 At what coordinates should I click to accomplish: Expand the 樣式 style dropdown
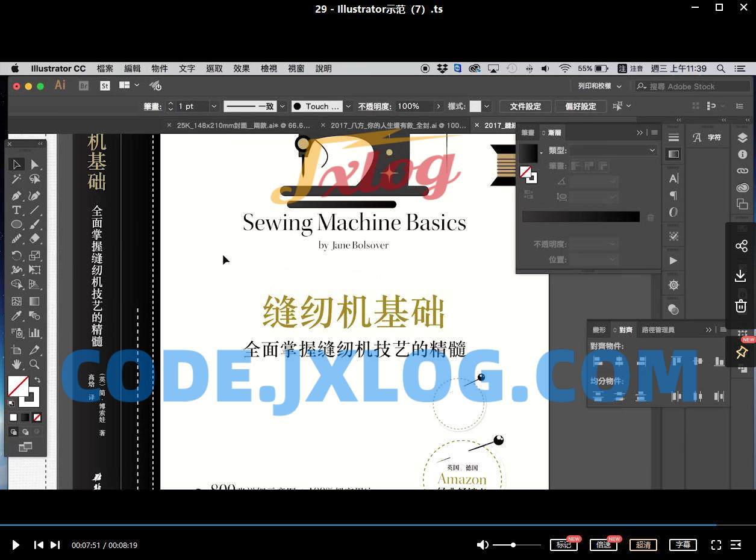pyautogui.click(x=487, y=107)
